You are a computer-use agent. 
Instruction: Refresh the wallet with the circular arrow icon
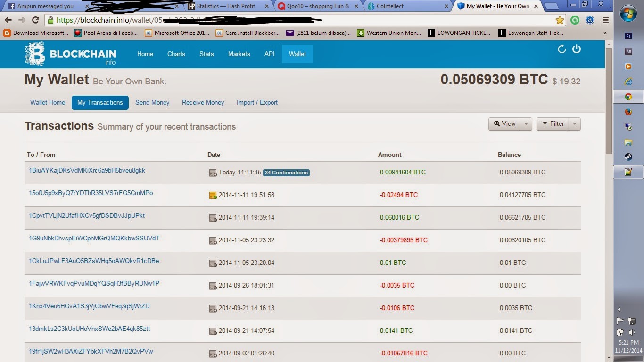click(x=561, y=49)
